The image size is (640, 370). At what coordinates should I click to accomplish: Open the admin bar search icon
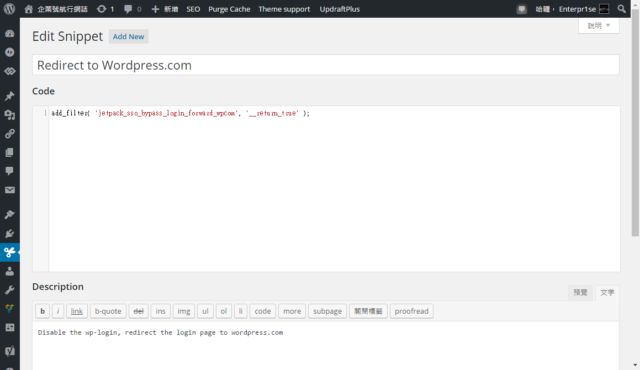[621, 9]
